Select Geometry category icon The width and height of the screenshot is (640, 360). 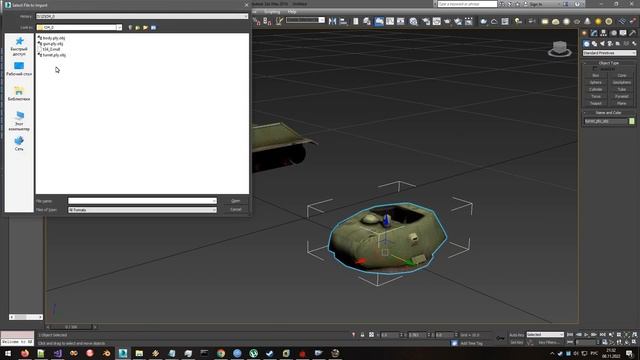587,44
